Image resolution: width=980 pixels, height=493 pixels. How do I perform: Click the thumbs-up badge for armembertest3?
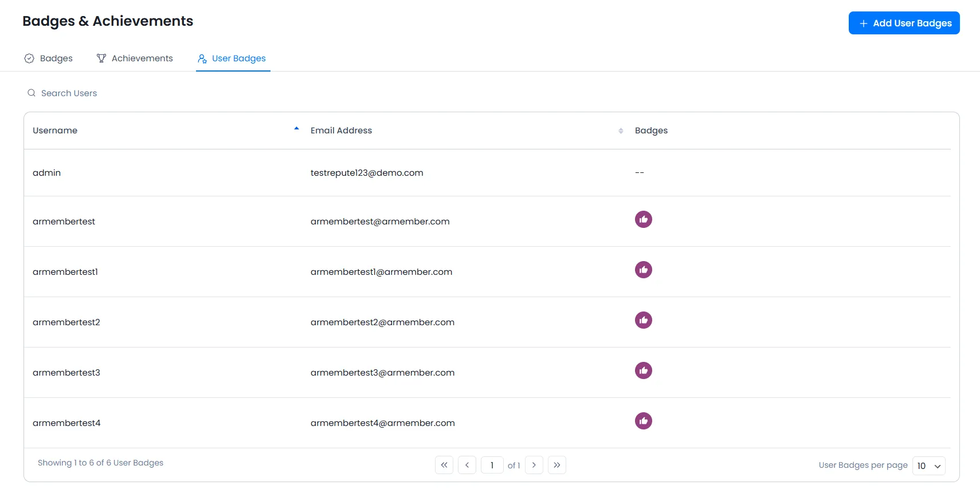643,370
